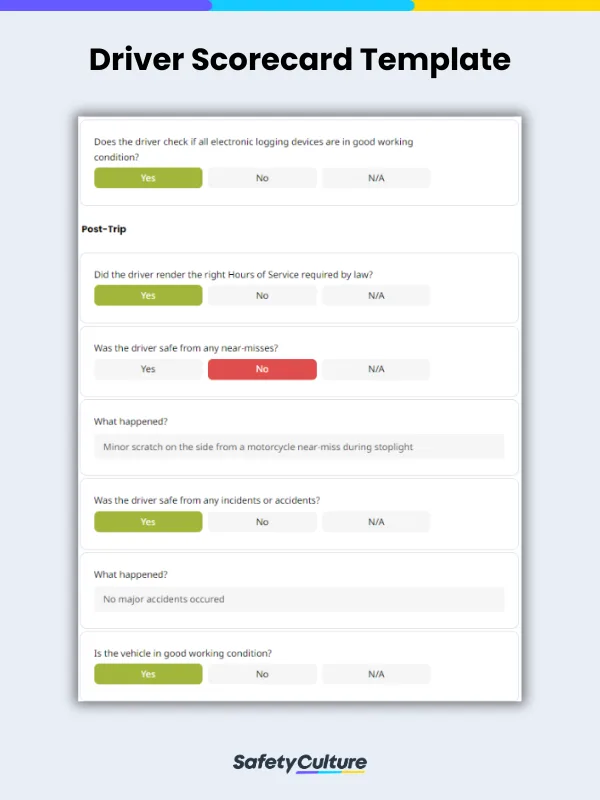Click the Post-Trip section heading
This screenshot has width=600, height=800.
[x=103, y=229]
